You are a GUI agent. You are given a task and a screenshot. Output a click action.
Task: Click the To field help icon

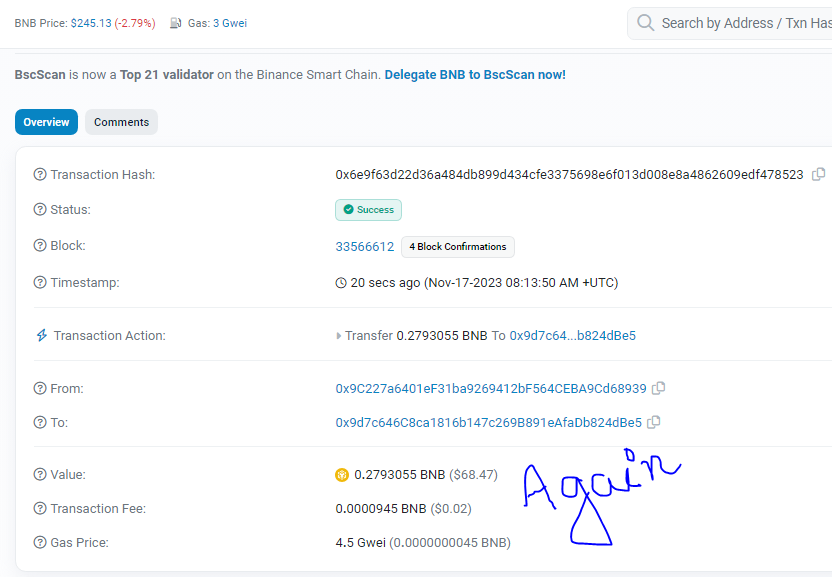40,423
